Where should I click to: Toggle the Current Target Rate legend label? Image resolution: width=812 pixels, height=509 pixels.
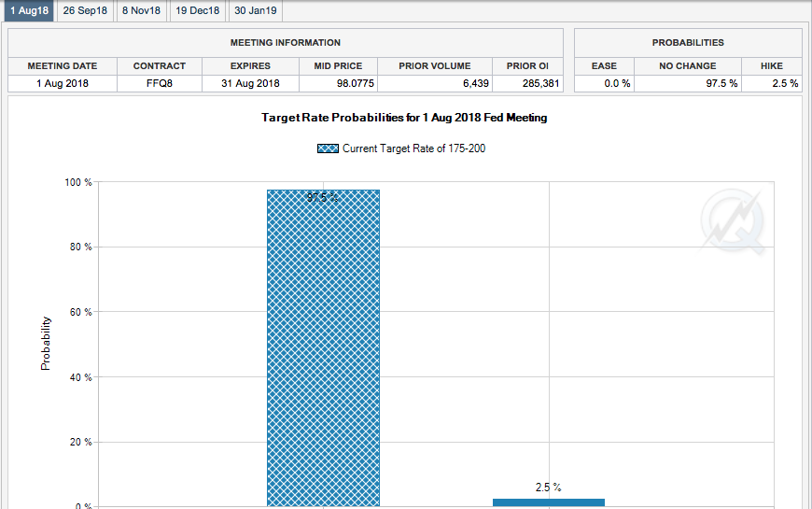(413, 148)
